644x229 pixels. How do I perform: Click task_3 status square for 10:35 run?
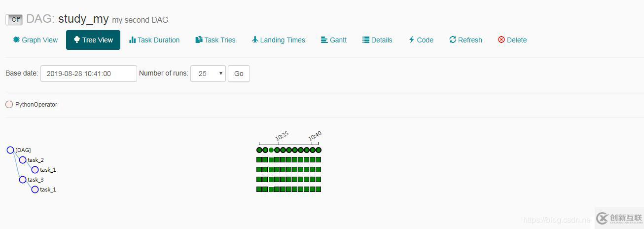[277, 180]
